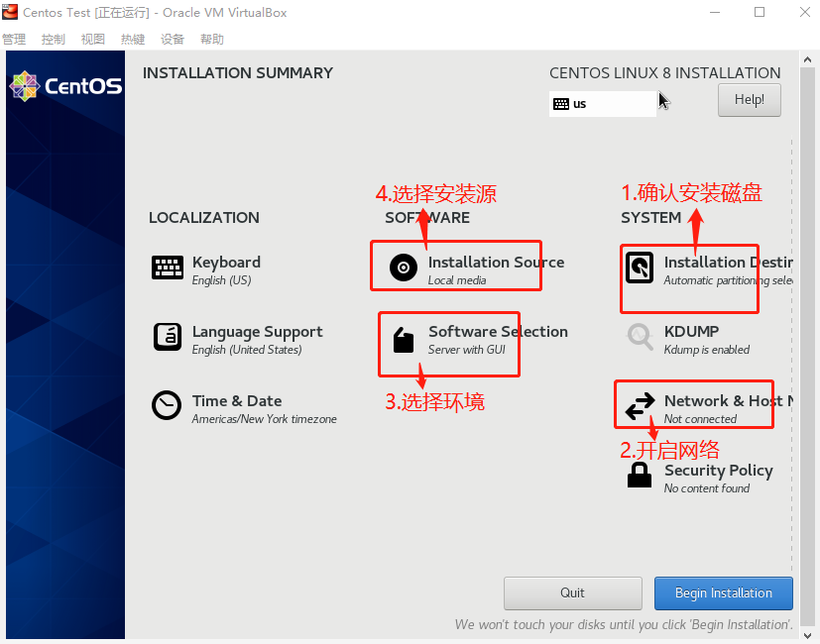Viewport: 820px width, 644px height.
Task: Click vertical scrollbar up arrow
Action: coord(807,59)
